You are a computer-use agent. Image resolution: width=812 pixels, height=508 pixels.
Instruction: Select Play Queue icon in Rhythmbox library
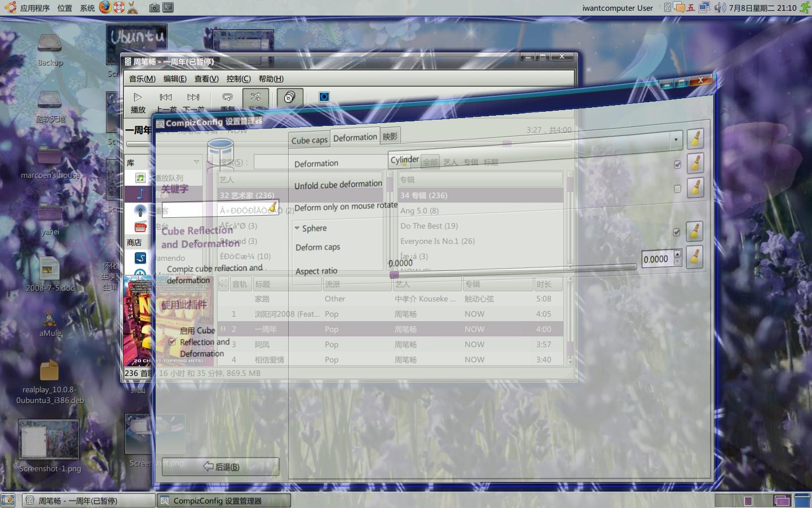tap(140, 178)
